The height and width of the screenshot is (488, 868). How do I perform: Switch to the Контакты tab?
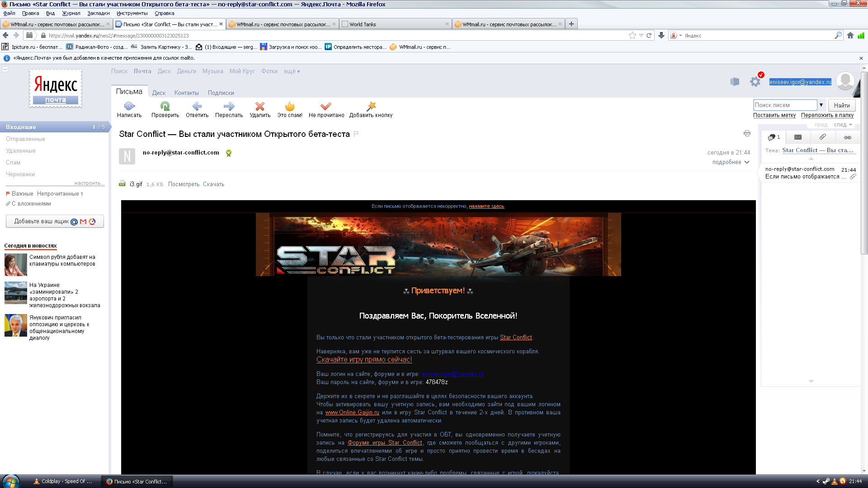tap(186, 93)
